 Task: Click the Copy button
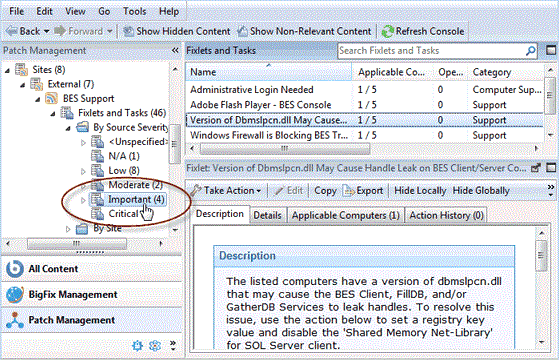coord(325,191)
